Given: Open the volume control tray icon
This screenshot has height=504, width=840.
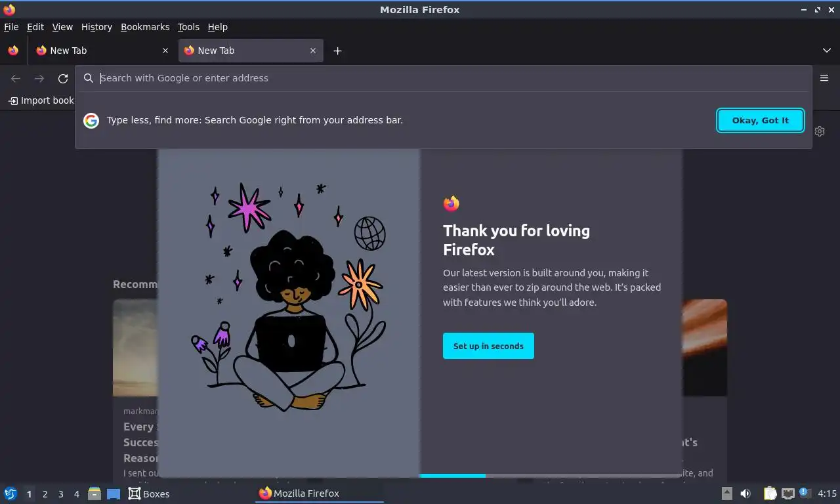Looking at the screenshot, I should tap(745, 493).
